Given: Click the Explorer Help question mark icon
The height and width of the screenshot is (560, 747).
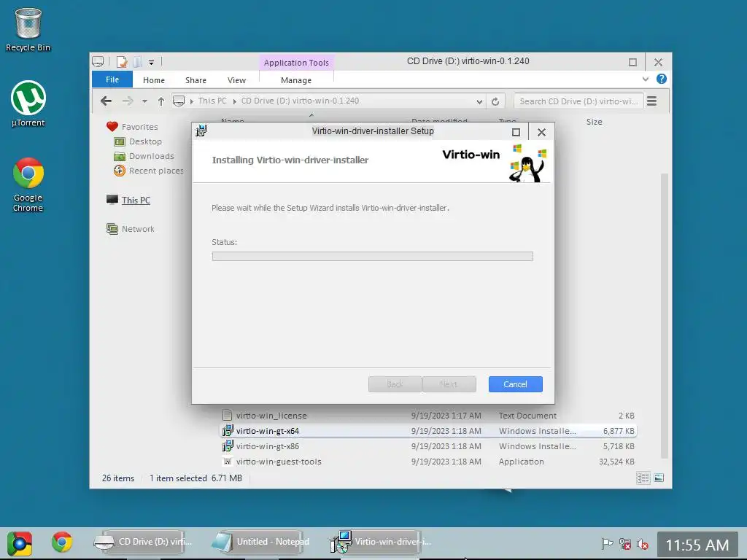Looking at the screenshot, I should click(661, 79).
